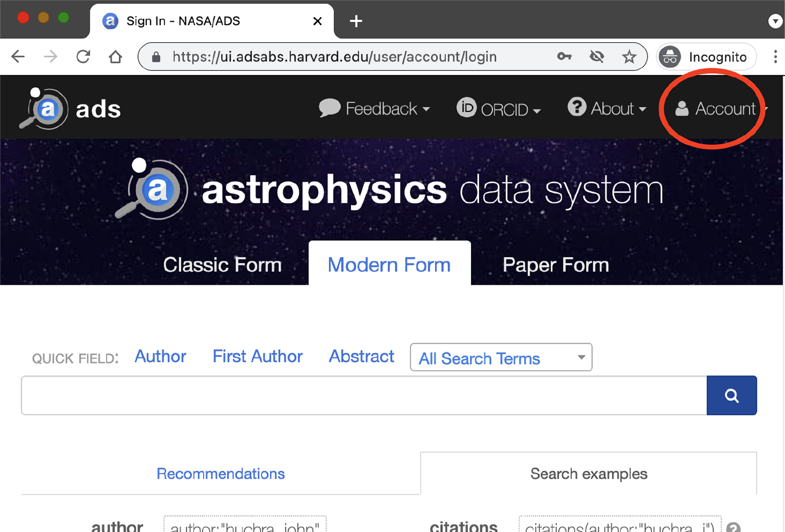Click the ads logo in navbar

point(70,108)
